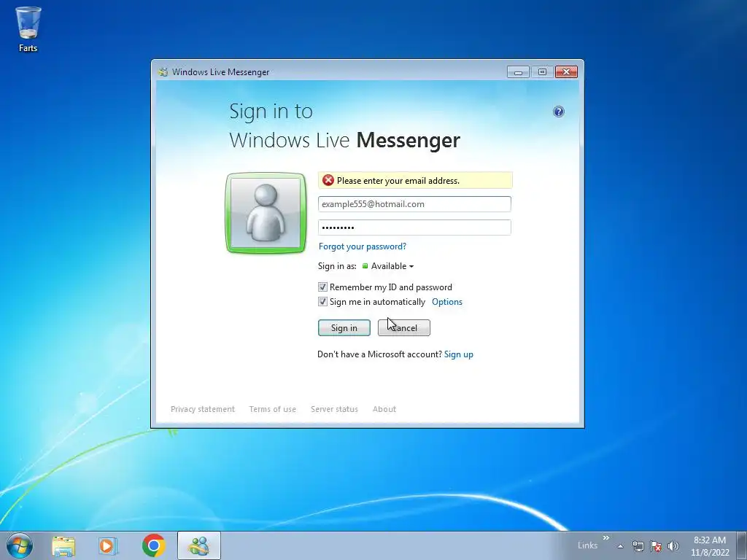Toggle Sign me in automatically checkbox
Screen dimensions: 747x560
point(322,302)
